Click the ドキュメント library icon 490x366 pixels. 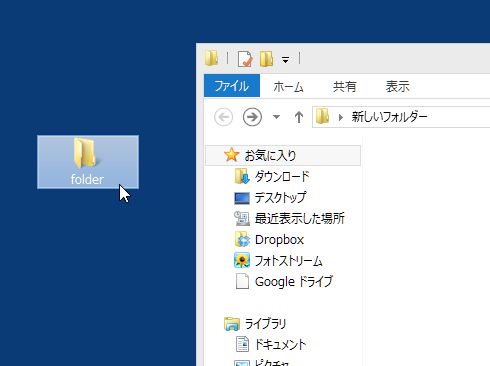coord(242,345)
